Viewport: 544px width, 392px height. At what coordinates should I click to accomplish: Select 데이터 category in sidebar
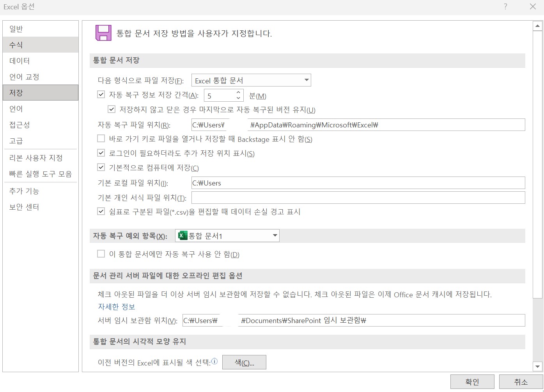pyautogui.click(x=41, y=61)
